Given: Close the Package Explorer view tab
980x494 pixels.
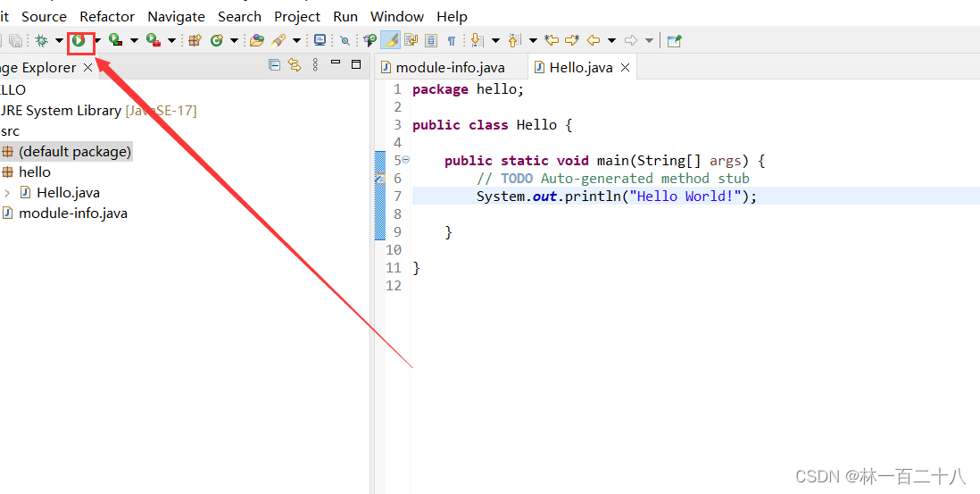Looking at the screenshot, I should [x=87, y=68].
